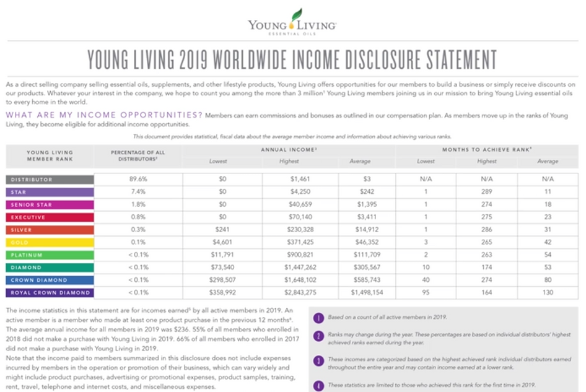Screen dimensions: 586x392
Task: Click the $585,743 Crown Diamond average income
Action: [367, 279]
